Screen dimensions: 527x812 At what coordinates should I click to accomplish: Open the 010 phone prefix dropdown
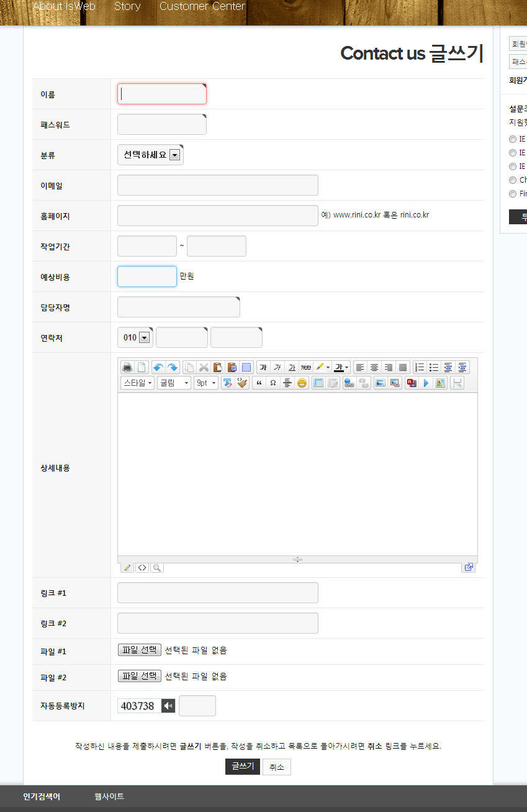pyautogui.click(x=136, y=338)
